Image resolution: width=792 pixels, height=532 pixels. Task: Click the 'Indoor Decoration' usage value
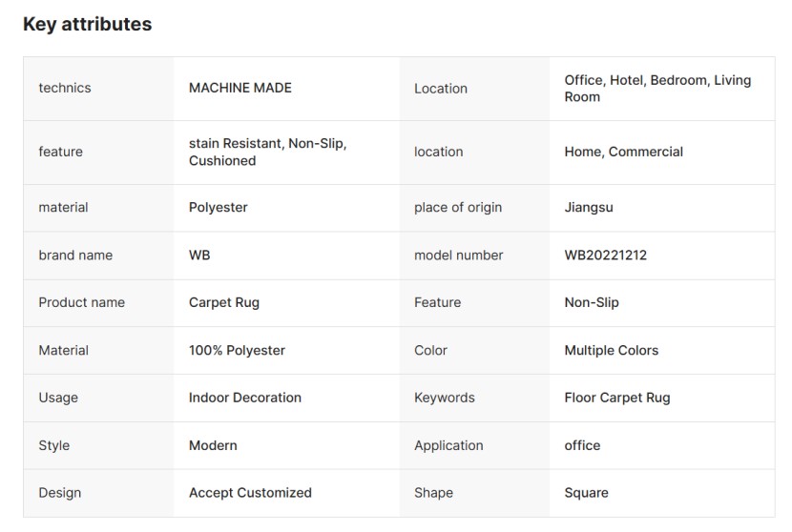245,399
